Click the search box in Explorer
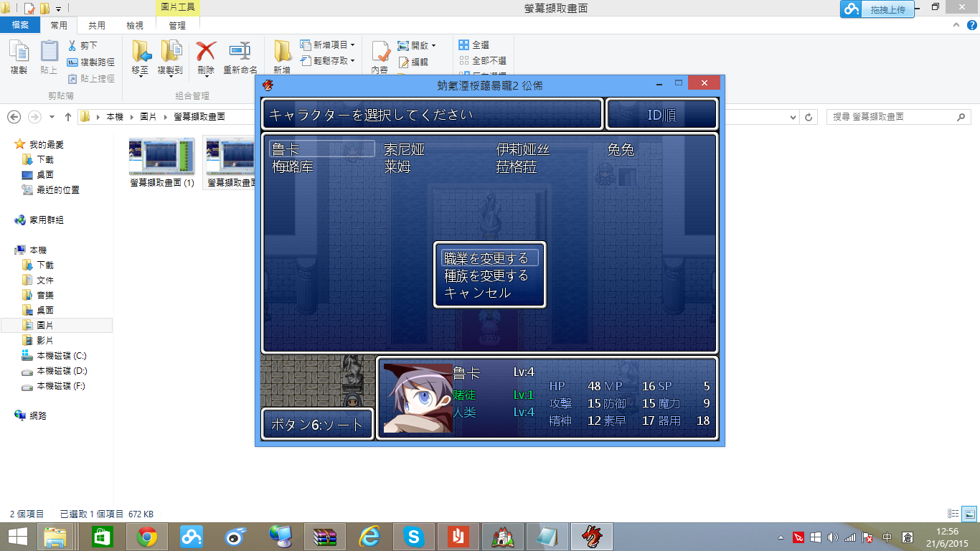Viewport: 980px width, 551px height. click(900, 117)
